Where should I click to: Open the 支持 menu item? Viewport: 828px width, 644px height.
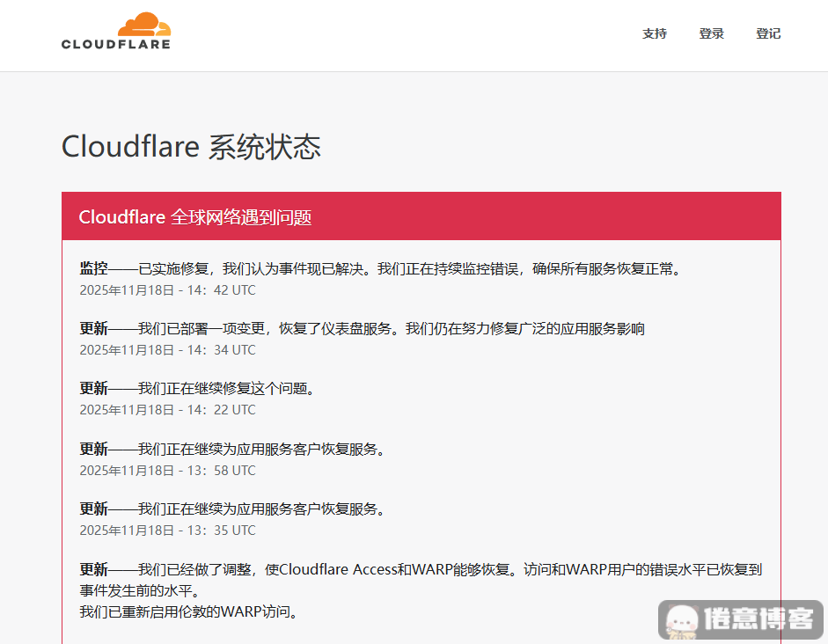click(x=655, y=33)
